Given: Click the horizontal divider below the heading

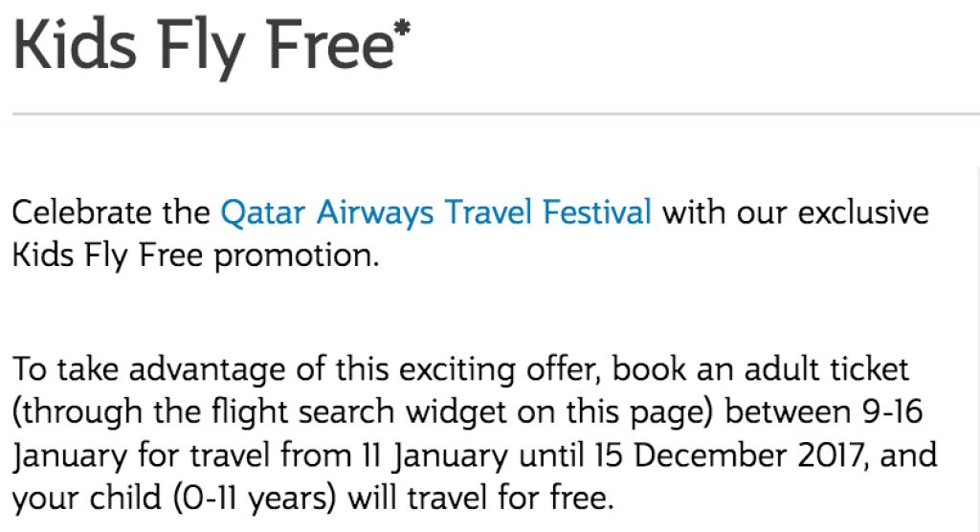Looking at the screenshot, I should (490, 115).
